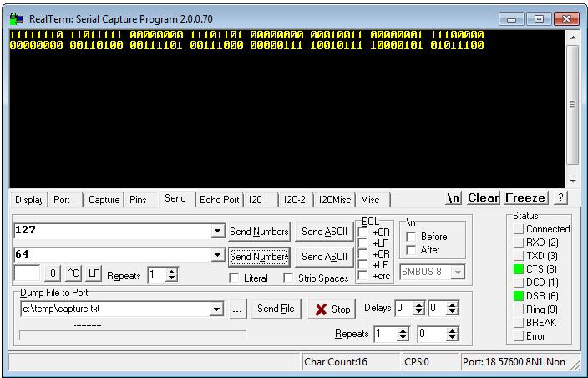Screen dimensions: 588x378
Task: Enable the +crc checkbox
Action: pyautogui.click(x=363, y=276)
